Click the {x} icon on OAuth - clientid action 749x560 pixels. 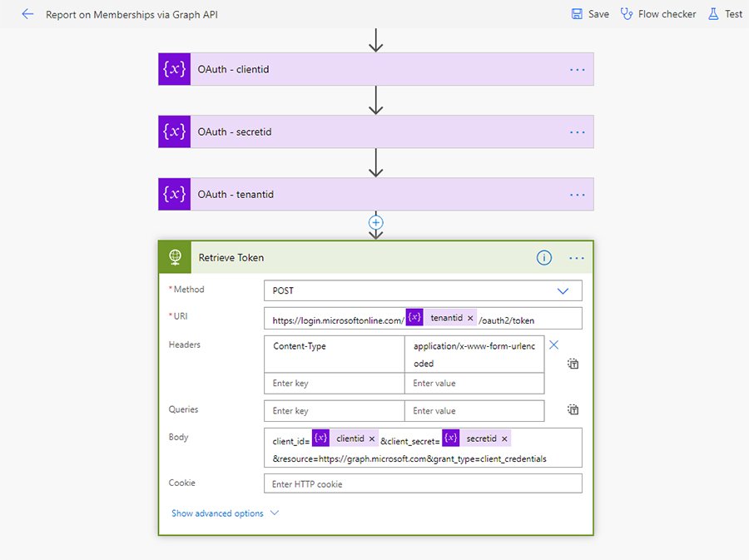pyautogui.click(x=173, y=69)
